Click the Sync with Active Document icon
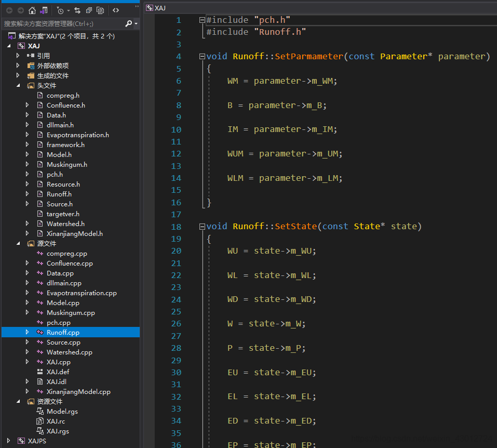The width and height of the screenshot is (497, 448). coord(77,10)
